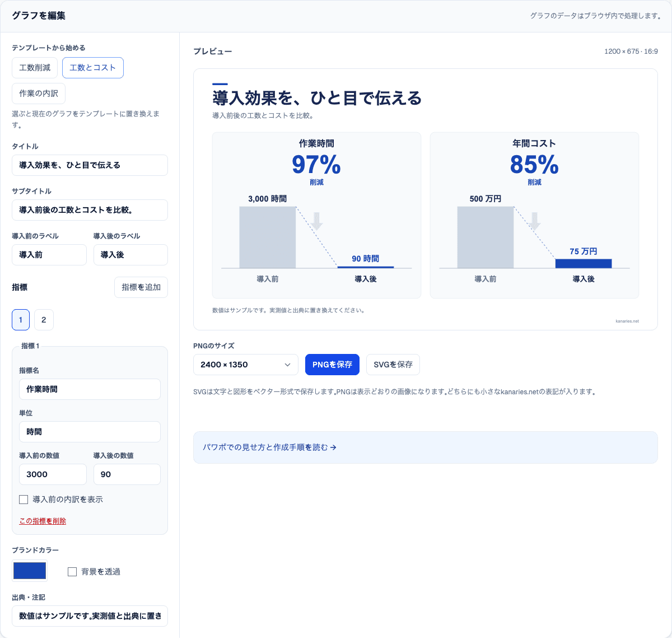The height and width of the screenshot is (639, 672).
Task: Open the PNG size dropdown 2400 × 1350
Action: 246,365
